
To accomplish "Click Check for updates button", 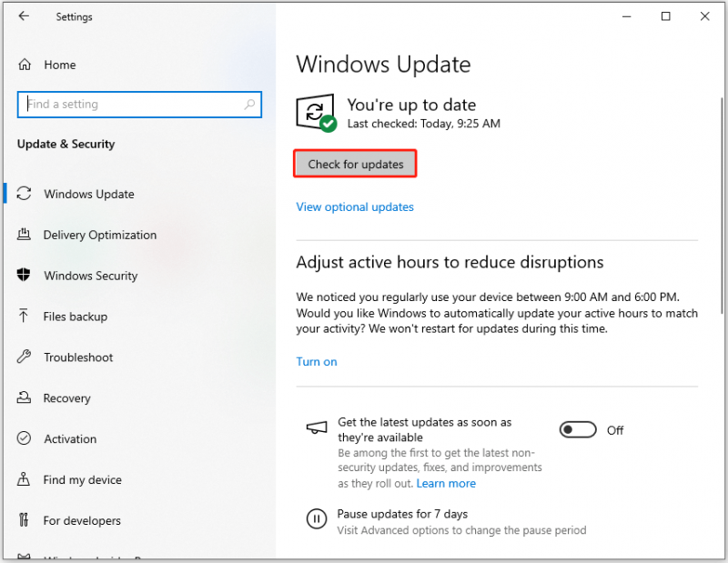I will [355, 164].
